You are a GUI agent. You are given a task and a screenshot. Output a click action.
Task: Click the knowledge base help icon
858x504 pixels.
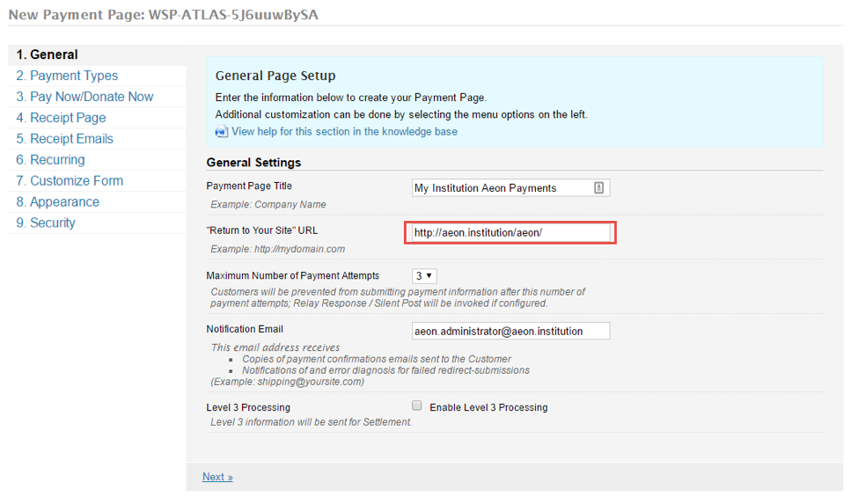221,132
